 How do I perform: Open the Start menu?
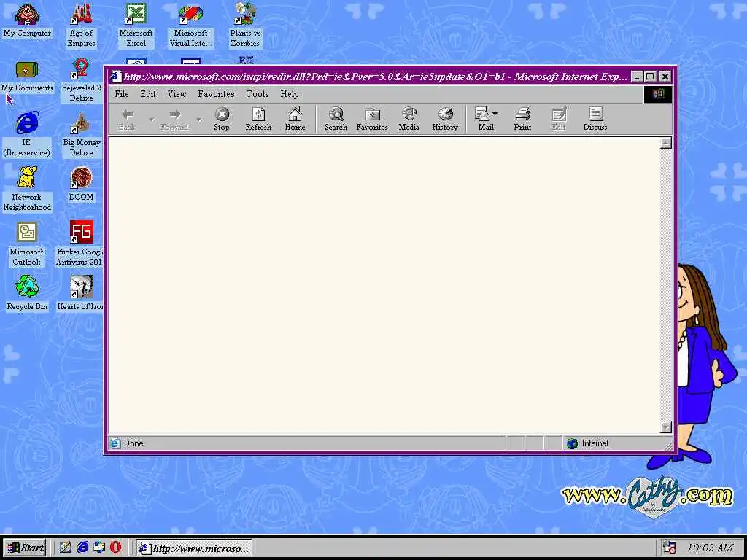pyautogui.click(x=26, y=548)
